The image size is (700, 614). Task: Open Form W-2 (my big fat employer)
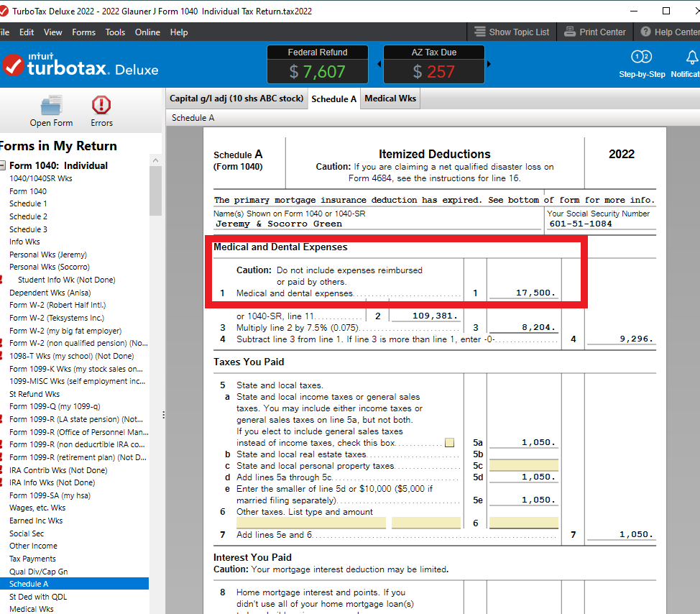click(x=65, y=331)
